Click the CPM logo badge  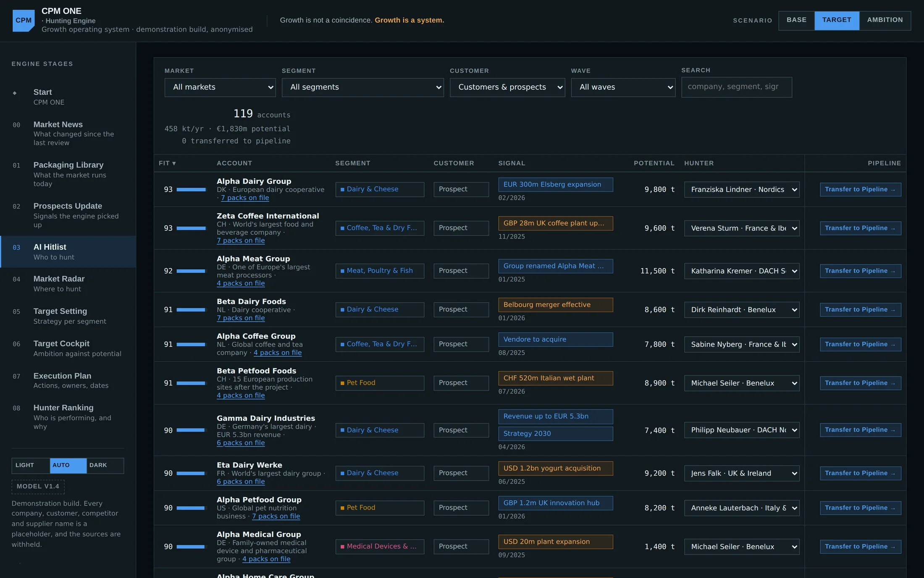[x=24, y=21]
